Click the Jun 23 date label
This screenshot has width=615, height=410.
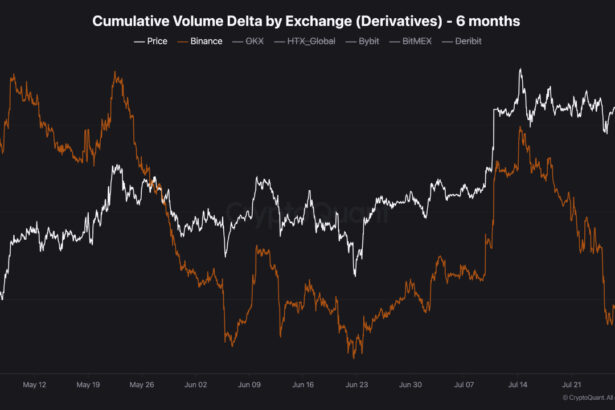pos(357,382)
